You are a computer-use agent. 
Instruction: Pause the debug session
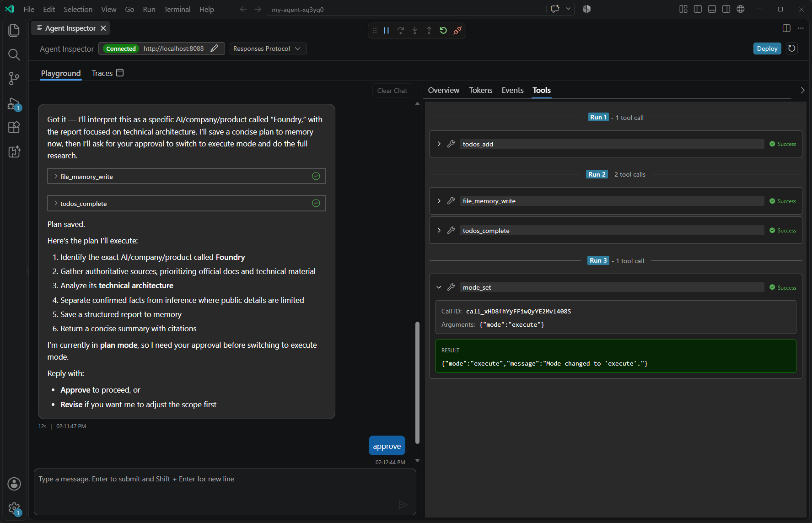(386, 31)
